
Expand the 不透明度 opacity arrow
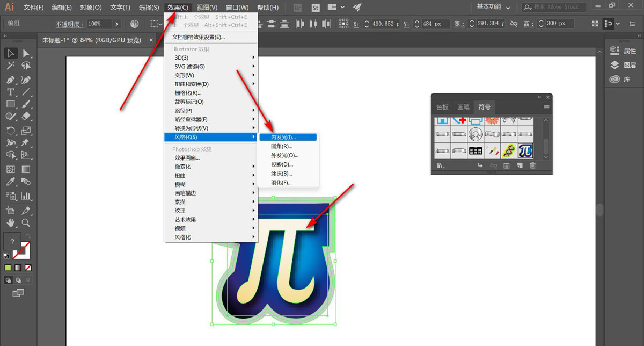(x=116, y=24)
